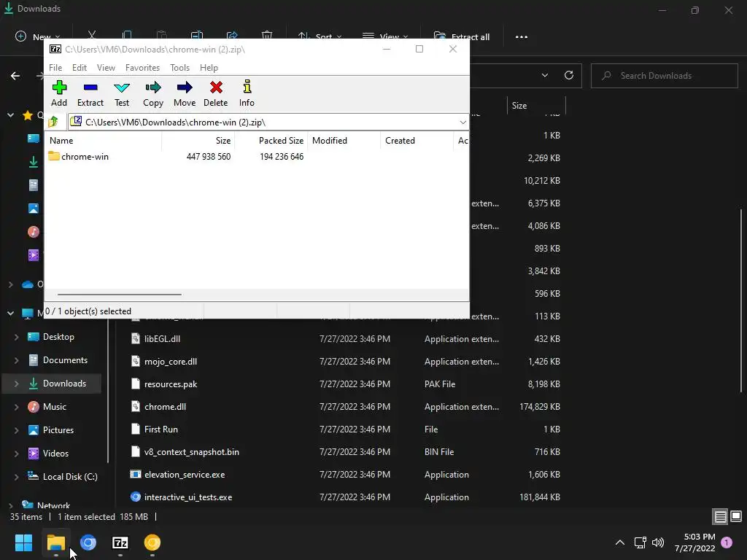Go up one folder level in 7-Zip
Image resolution: width=747 pixels, height=560 pixels.
click(53, 122)
